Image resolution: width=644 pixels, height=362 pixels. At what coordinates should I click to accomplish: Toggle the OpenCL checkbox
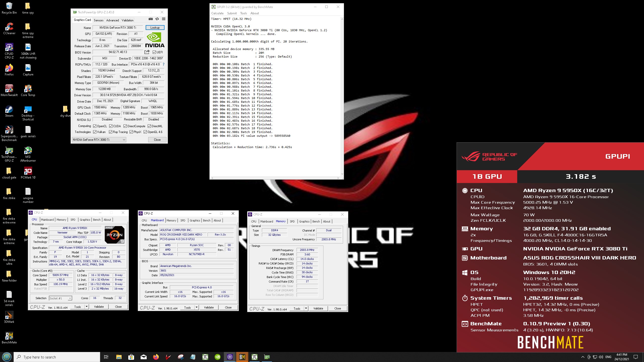[95, 126]
